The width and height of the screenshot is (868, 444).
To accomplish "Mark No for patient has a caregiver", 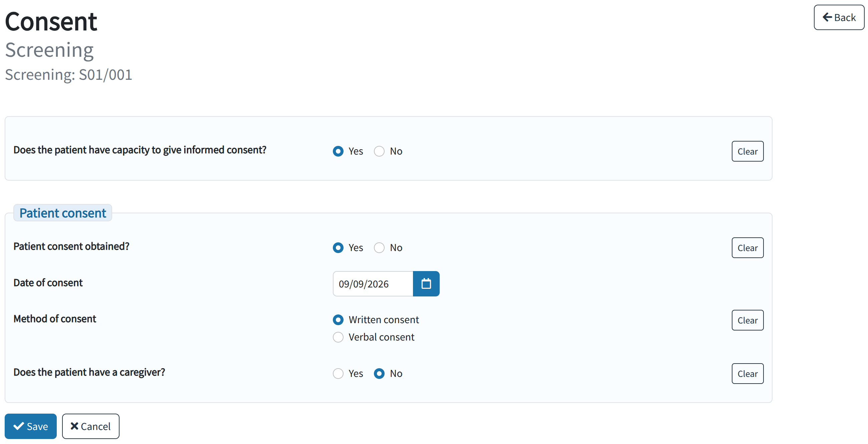I will tap(379, 374).
